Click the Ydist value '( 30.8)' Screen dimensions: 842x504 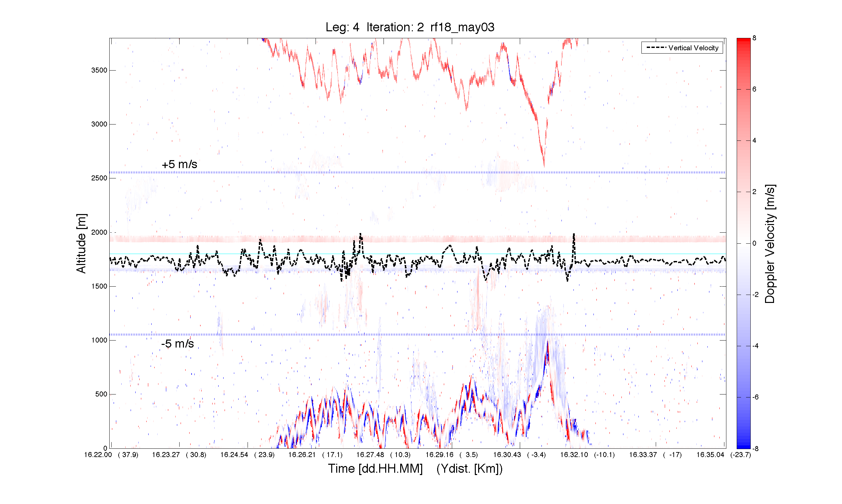196,455
